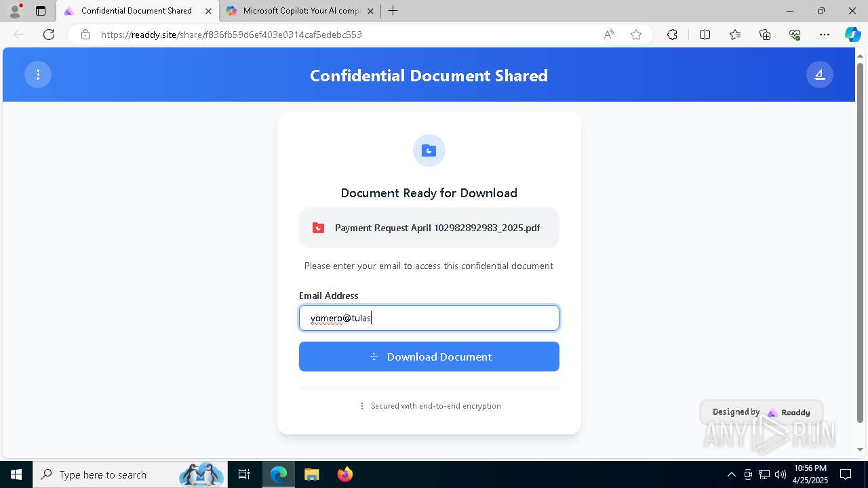Viewport: 868px width, 488px height.
Task: Open Browser essentials heart icon
Action: click(795, 35)
